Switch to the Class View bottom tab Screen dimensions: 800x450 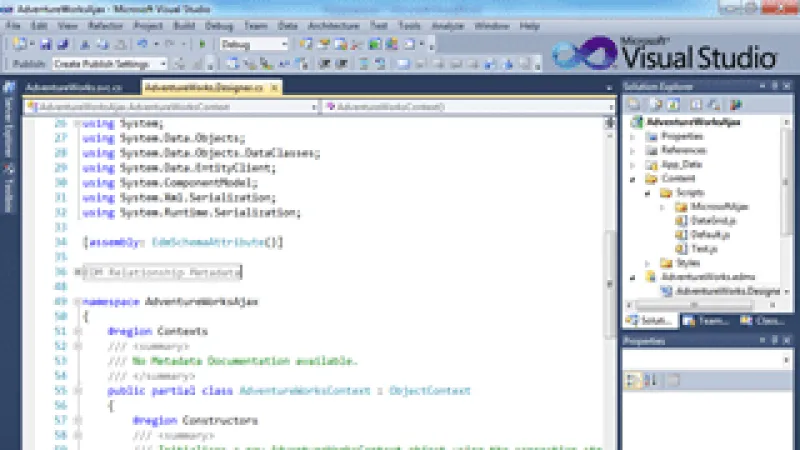pos(763,321)
